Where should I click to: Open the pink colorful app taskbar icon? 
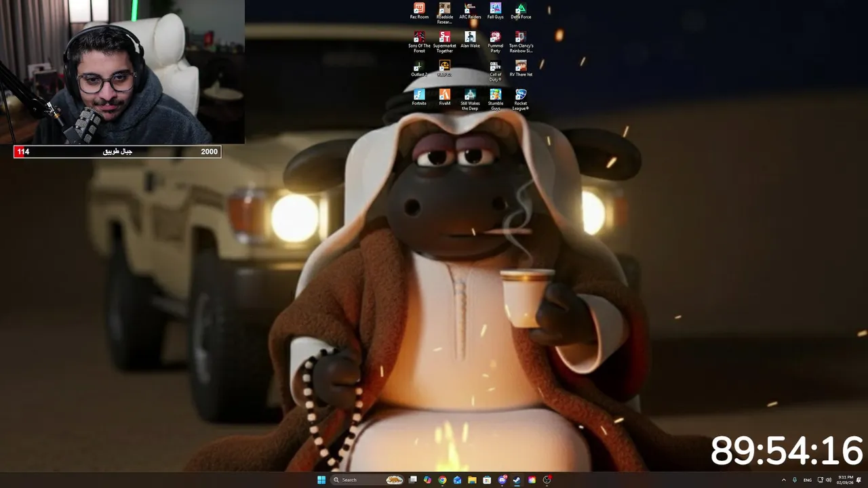[x=532, y=480]
